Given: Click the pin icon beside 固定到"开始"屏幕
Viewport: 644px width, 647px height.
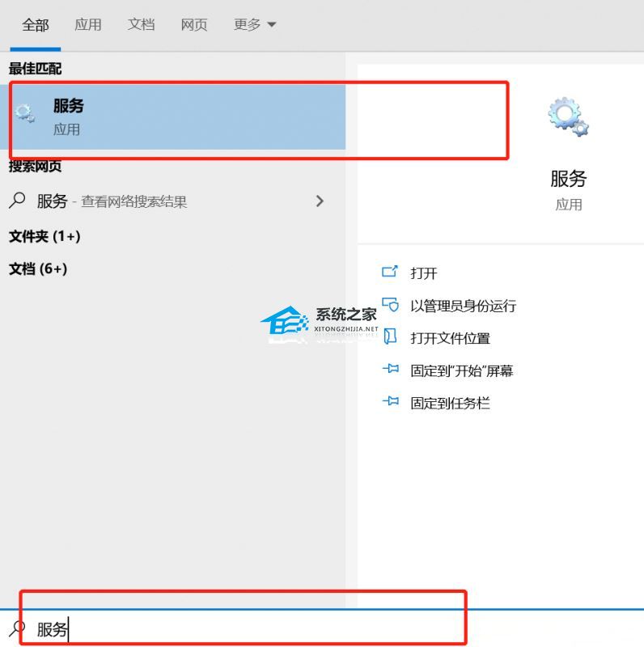Looking at the screenshot, I should (391, 369).
